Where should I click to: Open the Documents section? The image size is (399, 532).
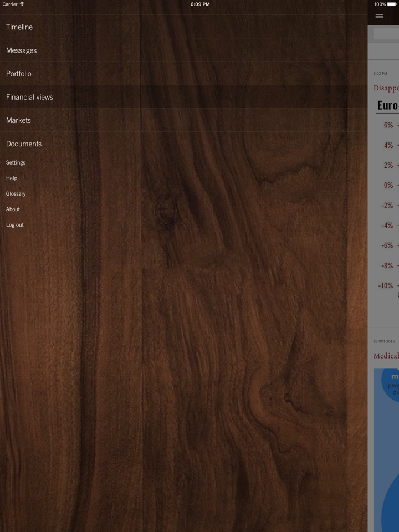[24, 144]
